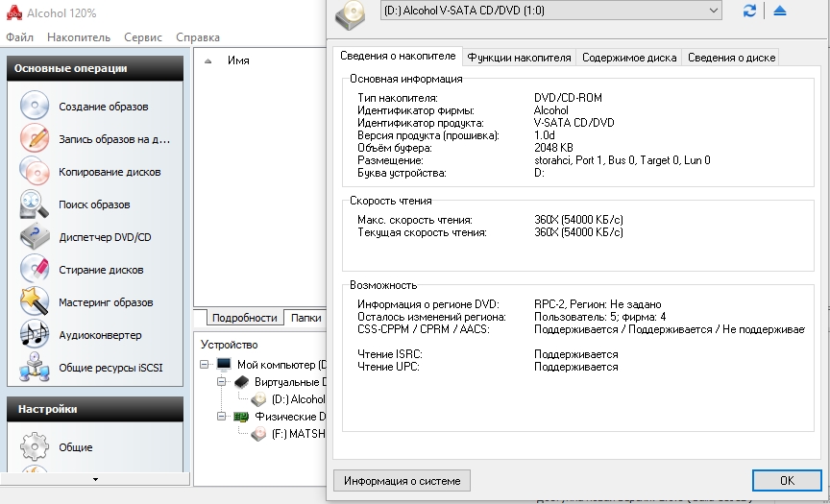The image size is (830, 504).
Task: Open Поиск образов operation
Action: tap(94, 204)
